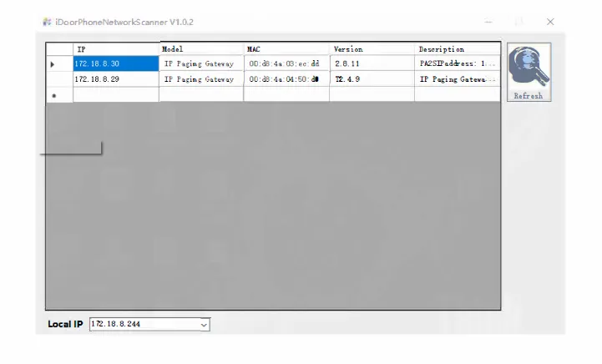The height and width of the screenshot is (364, 602).
Task: Click the Description column header
Action: 458,49
